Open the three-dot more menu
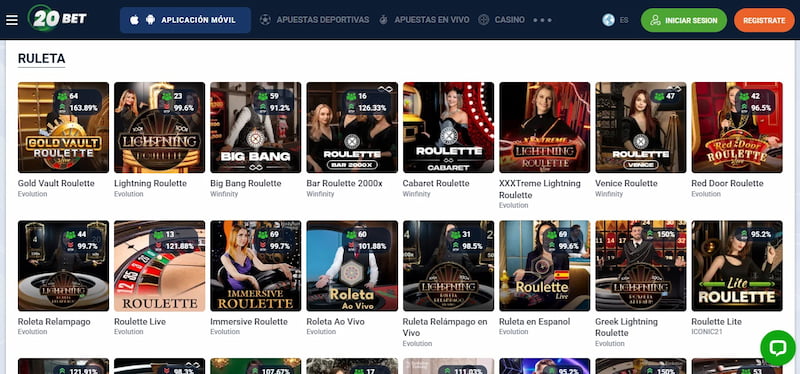 542,20
